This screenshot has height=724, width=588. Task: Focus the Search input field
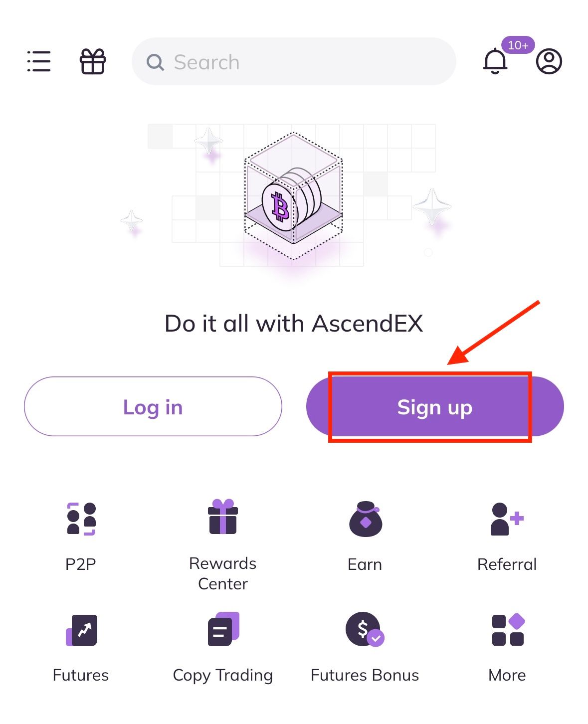click(294, 61)
